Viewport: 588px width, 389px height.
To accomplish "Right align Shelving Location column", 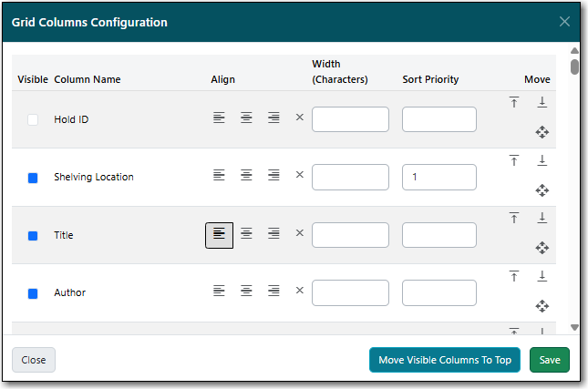I will pos(273,175).
